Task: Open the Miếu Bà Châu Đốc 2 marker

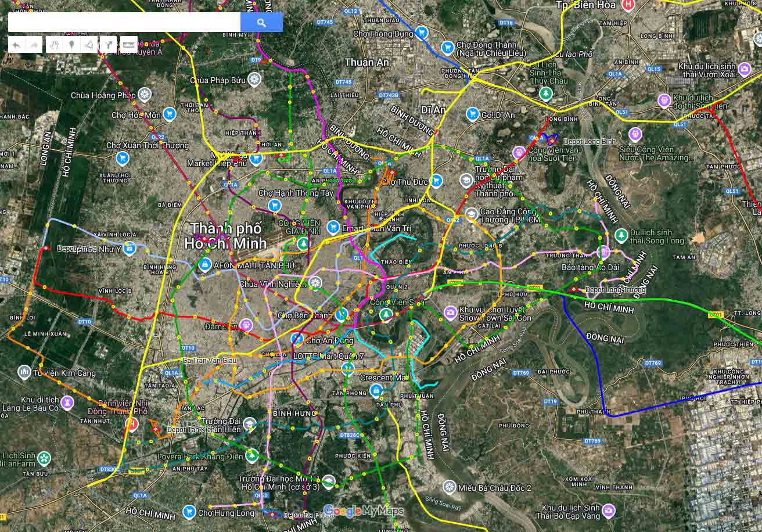Action: [449, 487]
